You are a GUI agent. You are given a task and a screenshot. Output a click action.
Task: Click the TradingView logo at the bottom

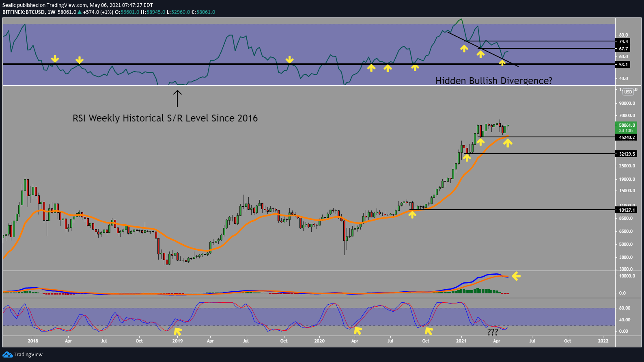point(22,355)
